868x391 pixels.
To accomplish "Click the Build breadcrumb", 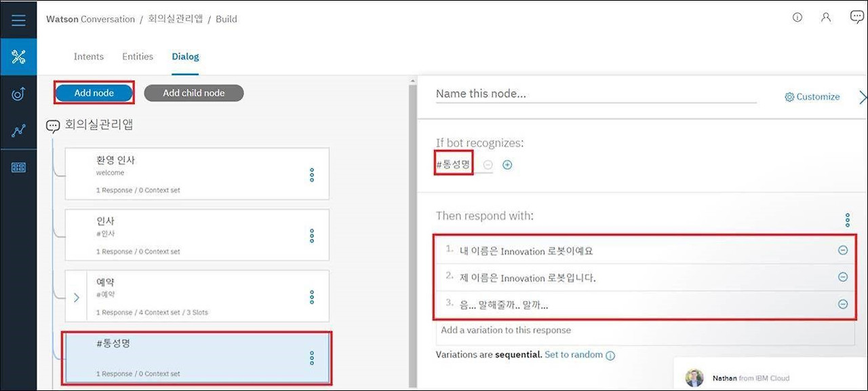I will tap(226, 19).
